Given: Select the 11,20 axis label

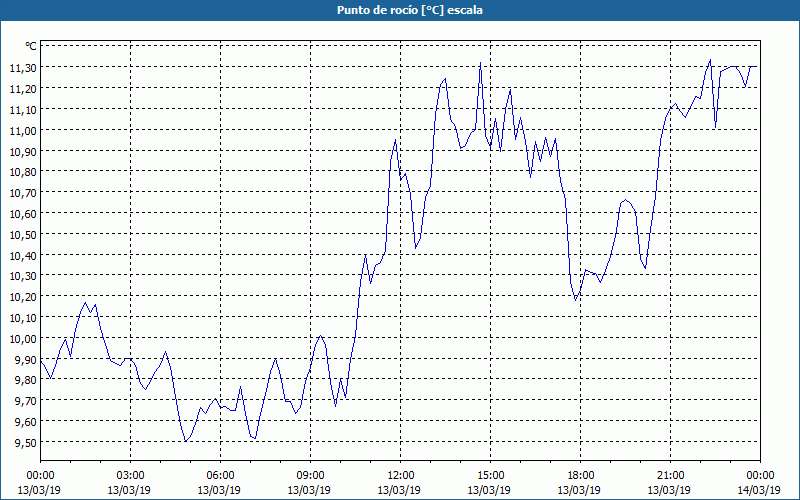Looking at the screenshot, I should point(23,88).
